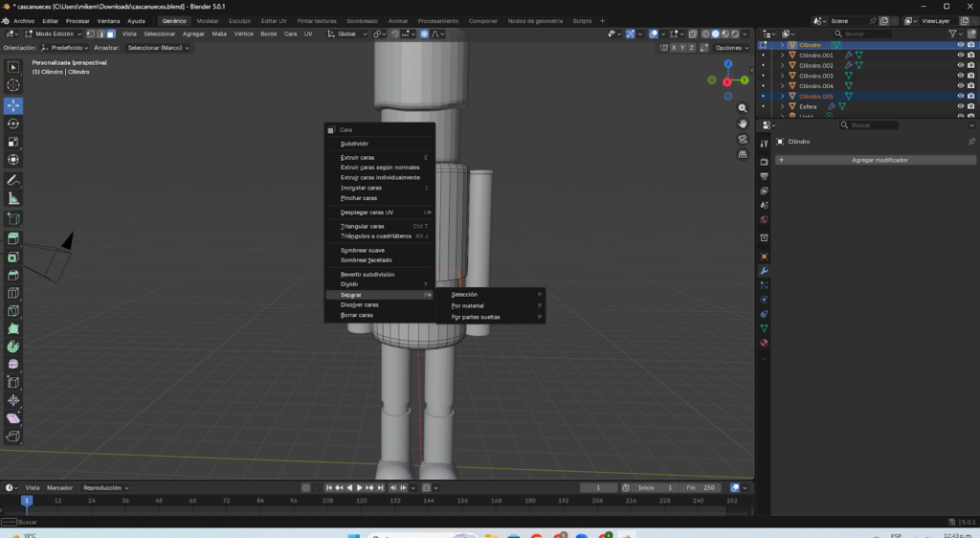The image size is (980, 538).
Task: Toggle visibility of the Esfera object
Action: pos(960,106)
